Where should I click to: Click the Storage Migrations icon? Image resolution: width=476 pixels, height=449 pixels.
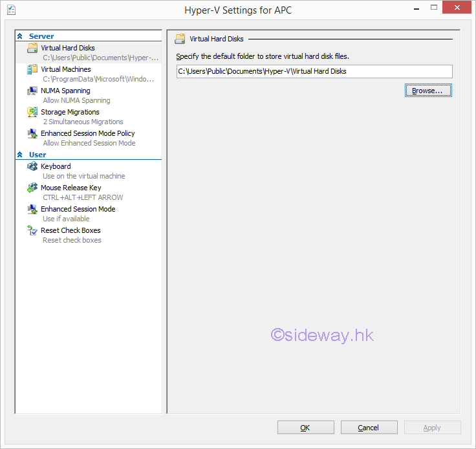(x=32, y=112)
